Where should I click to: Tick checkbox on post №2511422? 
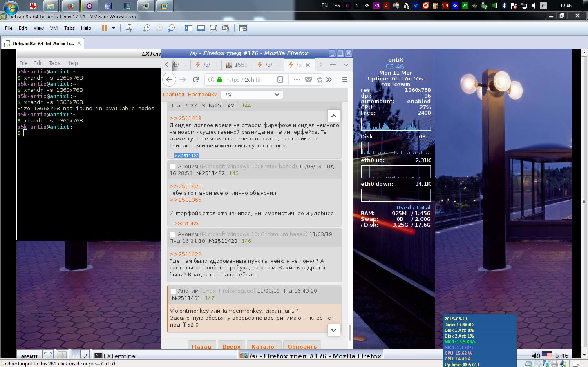pyautogui.click(x=173, y=167)
